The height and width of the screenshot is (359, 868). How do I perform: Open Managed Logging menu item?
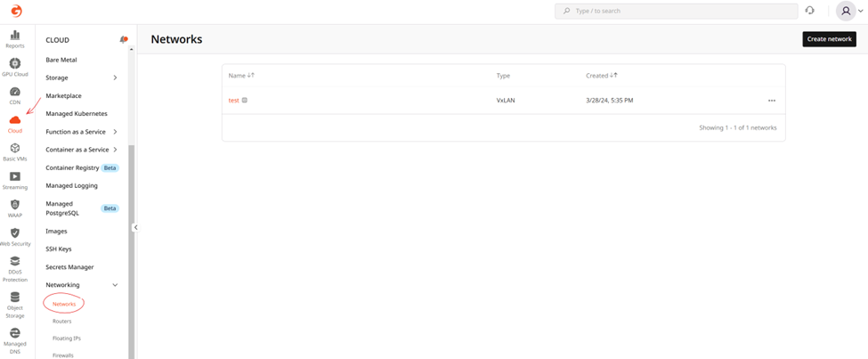(x=71, y=185)
